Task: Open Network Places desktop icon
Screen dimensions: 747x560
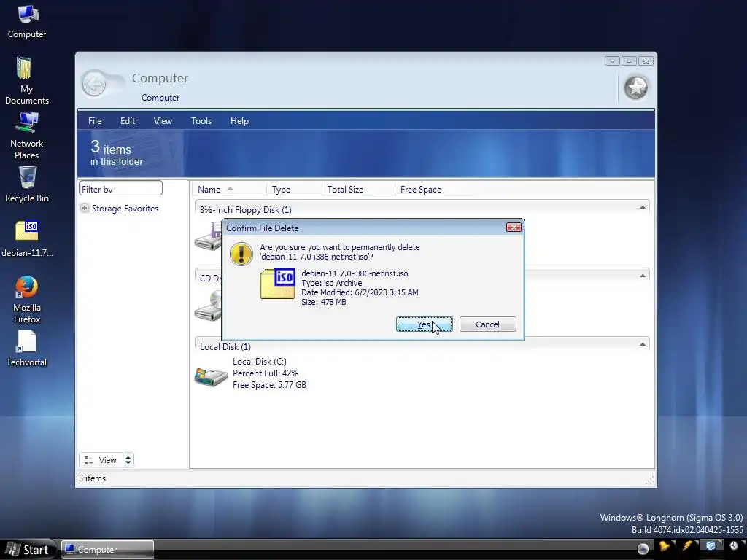Action: click(27, 136)
